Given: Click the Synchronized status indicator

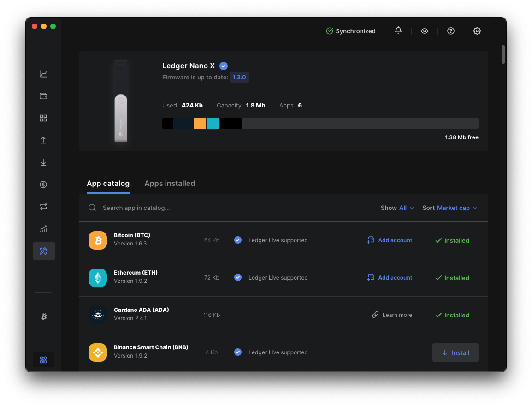Looking at the screenshot, I should (351, 31).
